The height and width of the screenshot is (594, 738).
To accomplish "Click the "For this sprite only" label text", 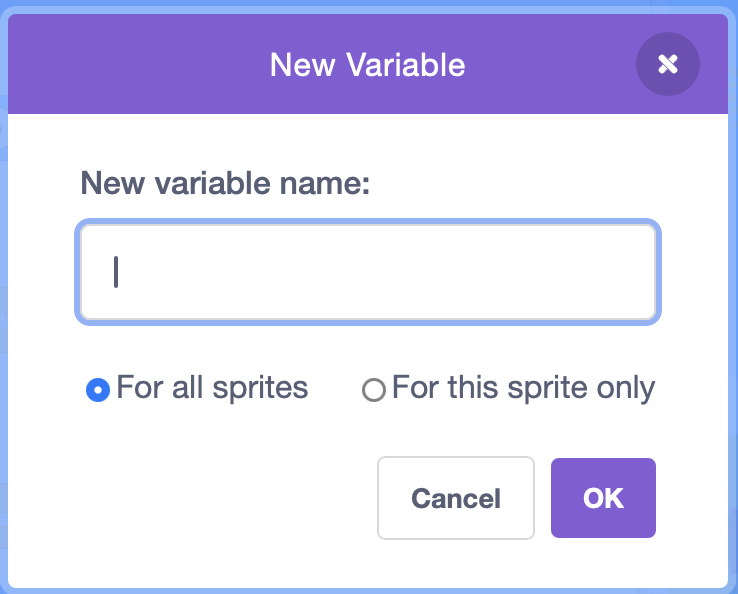I will tap(523, 388).
